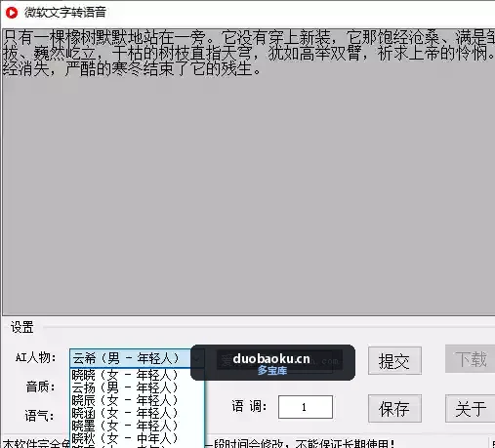The height and width of the screenshot is (448, 495).
Task: Click inside the main text editing area
Action: [x=249, y=173]
